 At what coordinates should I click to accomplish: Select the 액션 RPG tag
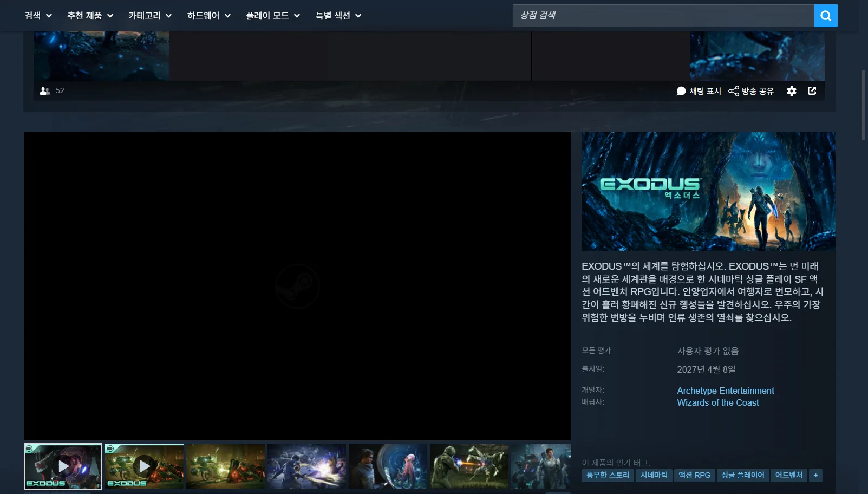coord(694,475)
